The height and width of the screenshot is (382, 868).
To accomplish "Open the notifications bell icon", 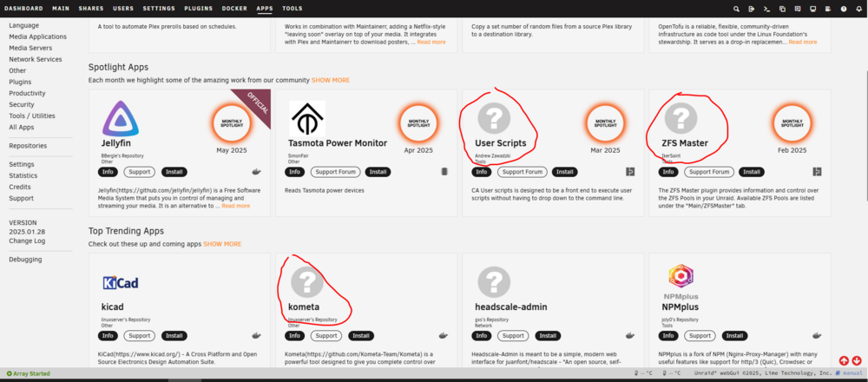I will pos(858,9).
